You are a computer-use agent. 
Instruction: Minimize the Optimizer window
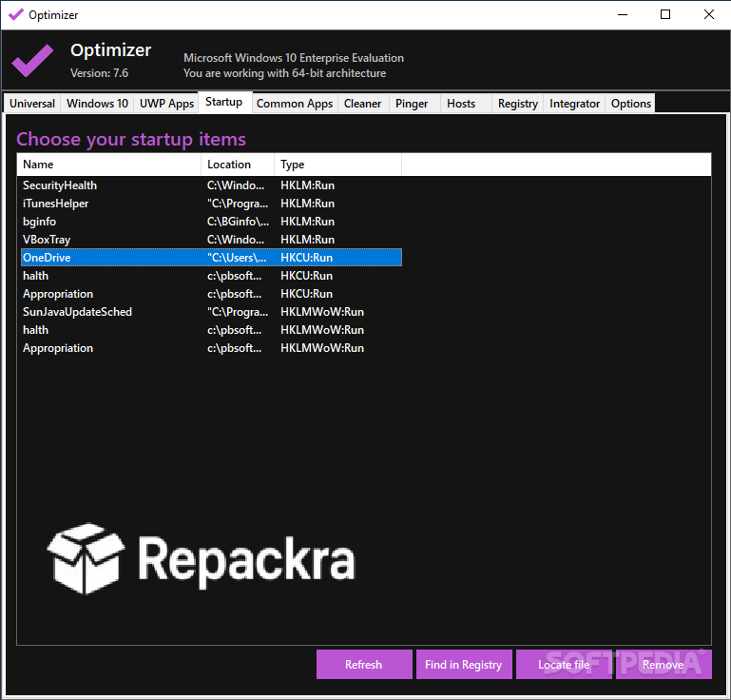[x=623, y=14]
